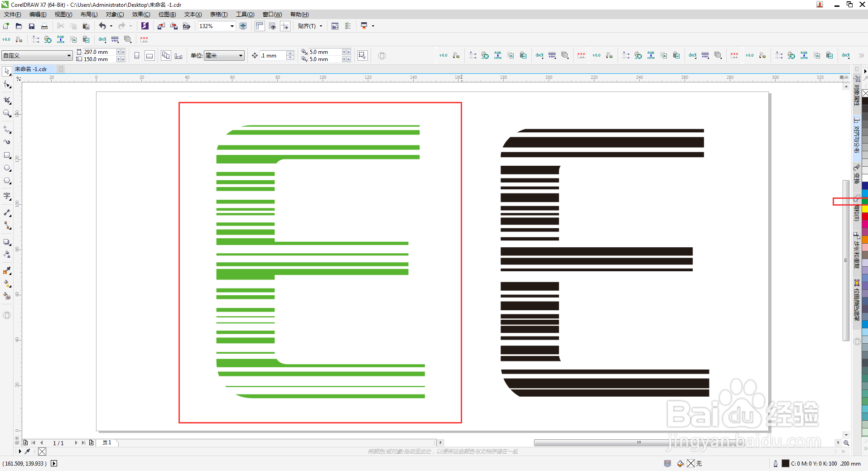
Task: Select green swatch in color palette
Action: tap(865, 201)
